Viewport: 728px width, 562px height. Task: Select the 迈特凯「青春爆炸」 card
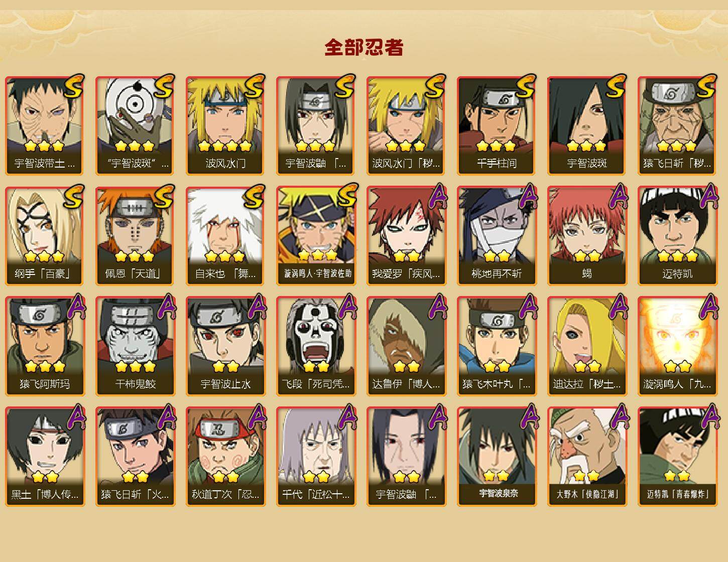(x=677, y=457)
